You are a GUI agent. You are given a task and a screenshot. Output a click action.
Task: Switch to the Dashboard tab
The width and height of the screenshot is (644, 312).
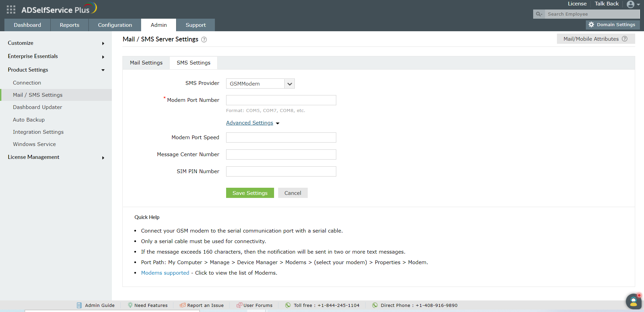[x=28, y=25]
